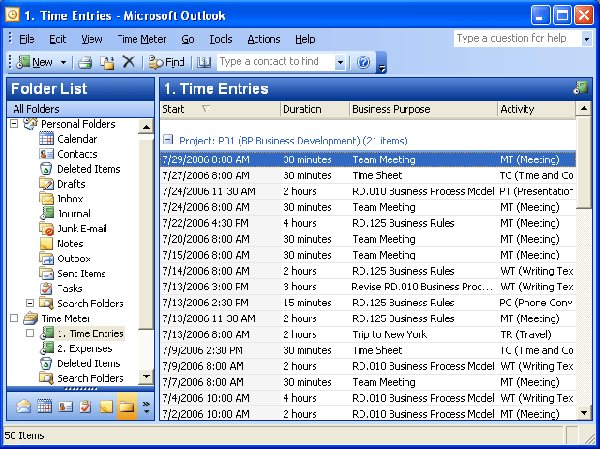Click the Type a question for help box
This screenshot has width=600, height=449.
point(512,38)
